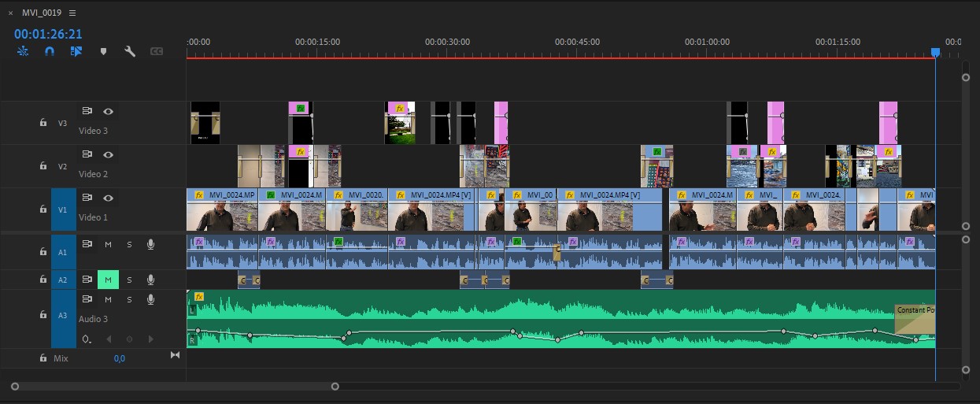Click the A1 track targeting button
The image size is (980, 404).
coord(63,252)
